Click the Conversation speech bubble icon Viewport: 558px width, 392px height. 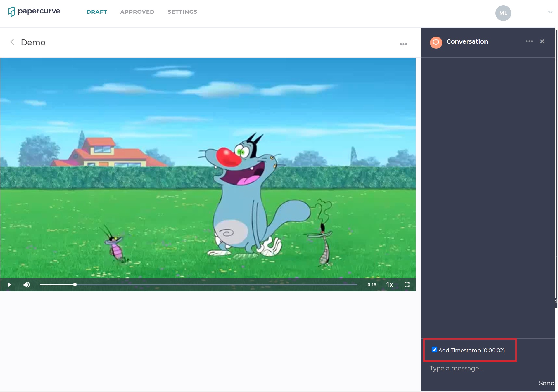436,42
